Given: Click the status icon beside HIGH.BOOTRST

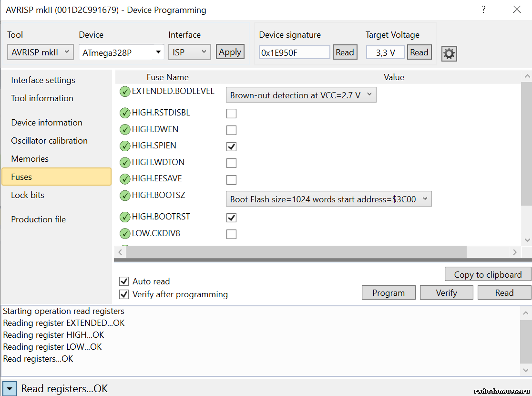Looking at the screenshot, I should click(x=125, y=217).
